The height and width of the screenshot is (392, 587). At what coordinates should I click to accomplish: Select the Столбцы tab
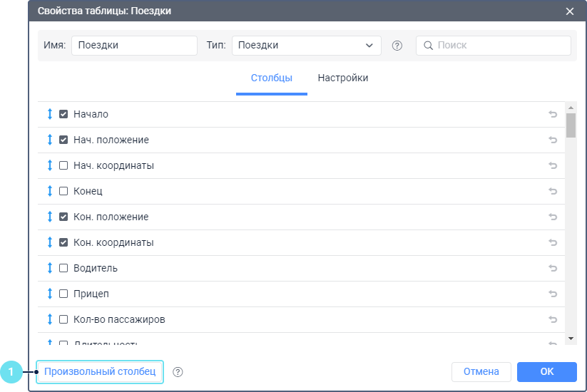[271, 78]
